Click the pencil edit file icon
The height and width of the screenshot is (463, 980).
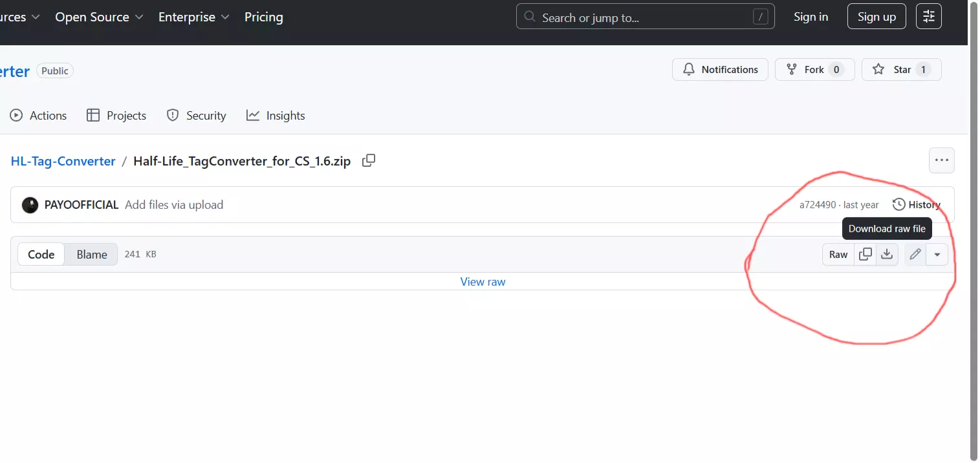(x=915, y=254)
